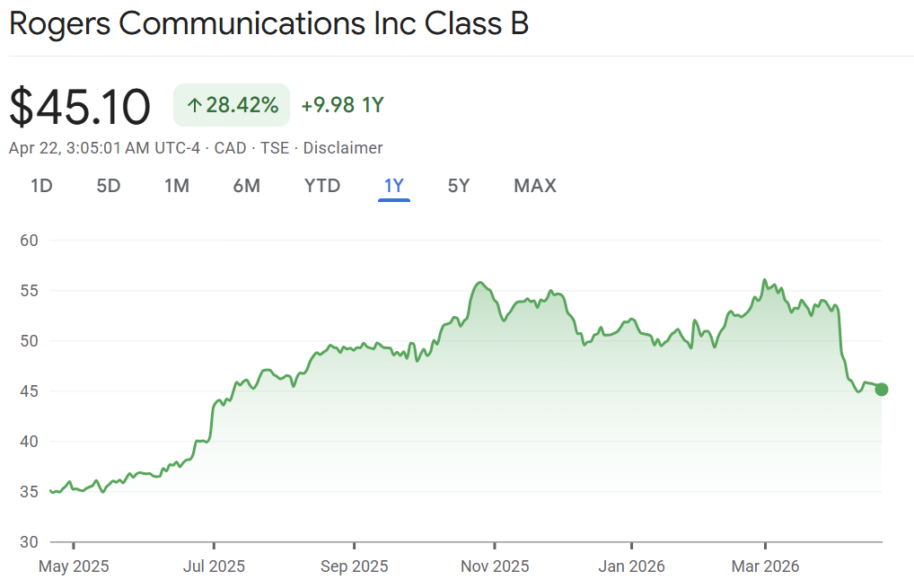This screenshot has height=588, width=914.
Task: Select the YTD range tab
Action: click(322, 186)
